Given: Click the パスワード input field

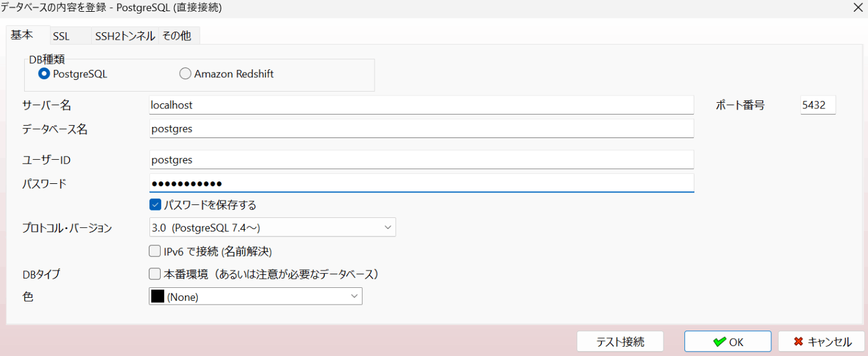Looking at the screenshot, I should [422, 183].
